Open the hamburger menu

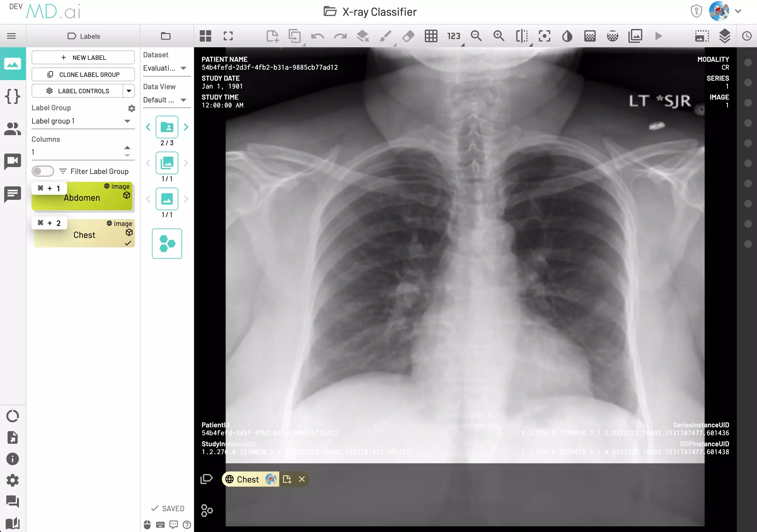point(12,36)
